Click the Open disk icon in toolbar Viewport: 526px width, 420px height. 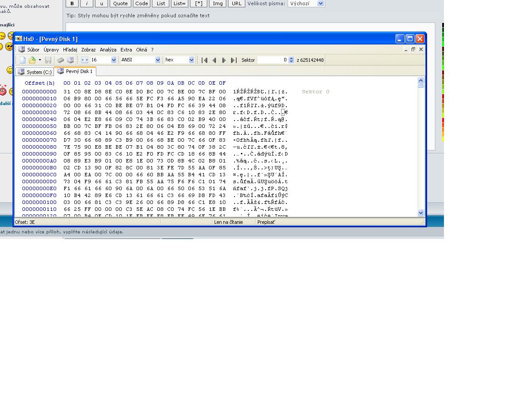click(x=70, y=60)
